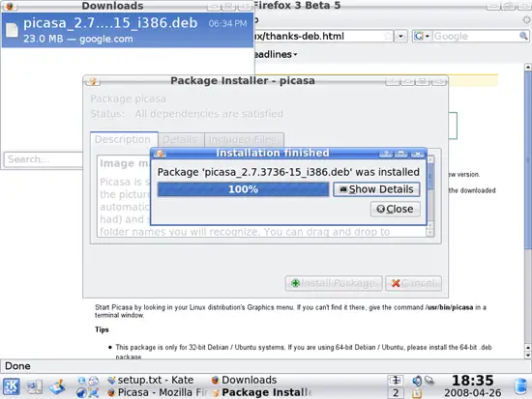The height and width of the screenshot is (399, 532).
Task: Switch to setup.txt - Kate taskbar entry
Action: 151,380
